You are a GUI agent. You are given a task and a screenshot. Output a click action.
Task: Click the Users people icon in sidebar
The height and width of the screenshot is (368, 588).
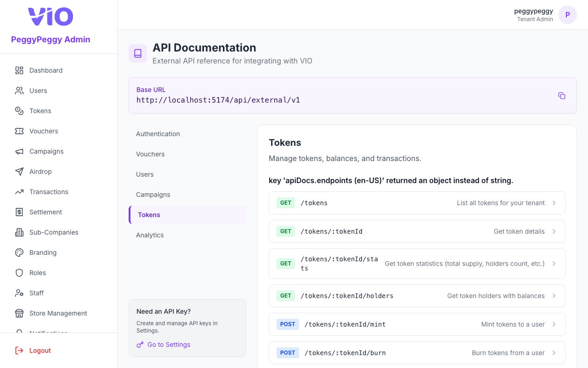point(19,91)
